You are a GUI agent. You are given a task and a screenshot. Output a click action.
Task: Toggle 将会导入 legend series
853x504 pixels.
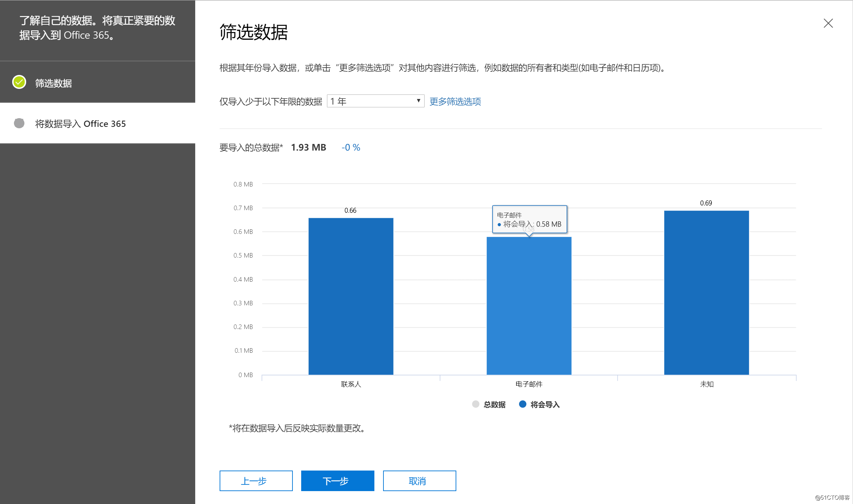[x=539, y=404]
